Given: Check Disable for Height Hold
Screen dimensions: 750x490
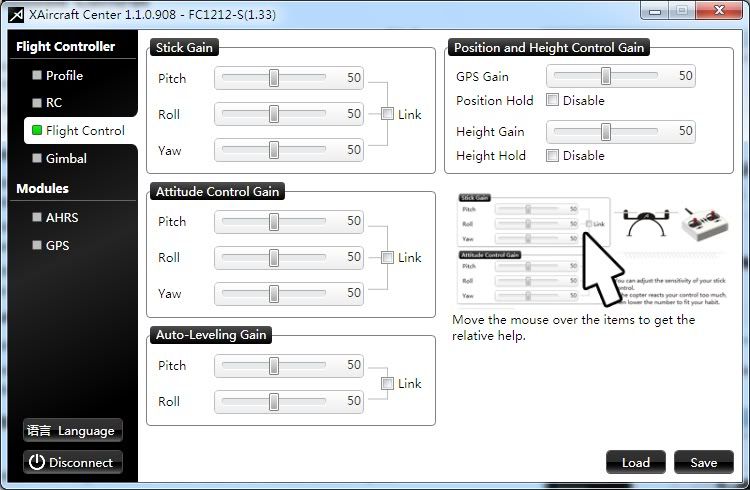Looking at the screenshot, I should 552,155.
